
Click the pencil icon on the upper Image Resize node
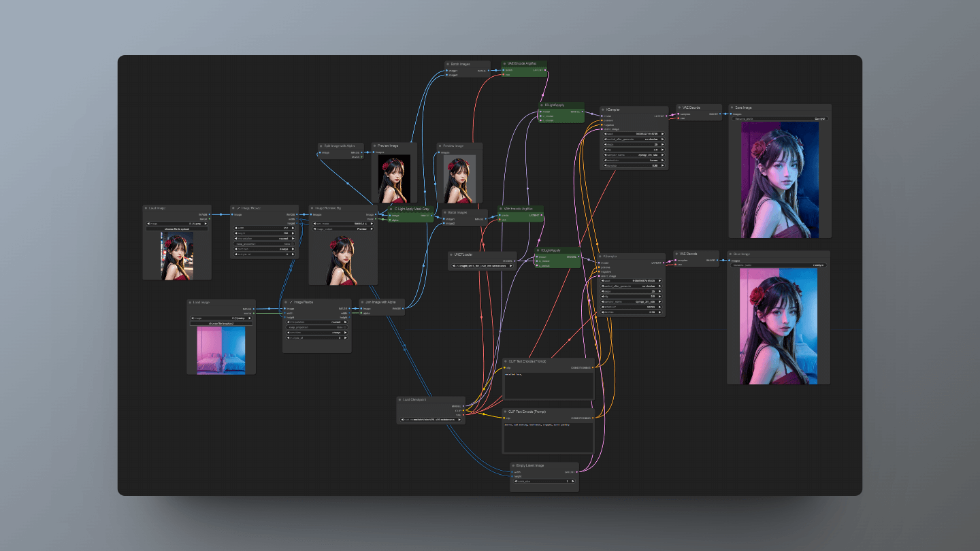(239, 208)
